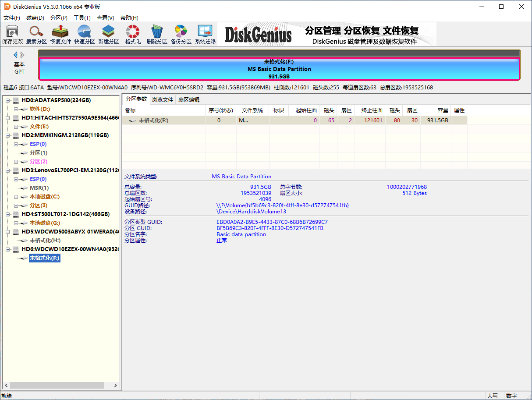Go to next disk with right arrow
The image size is (532, 400).
pyautogui.click(x=22, y=55)
